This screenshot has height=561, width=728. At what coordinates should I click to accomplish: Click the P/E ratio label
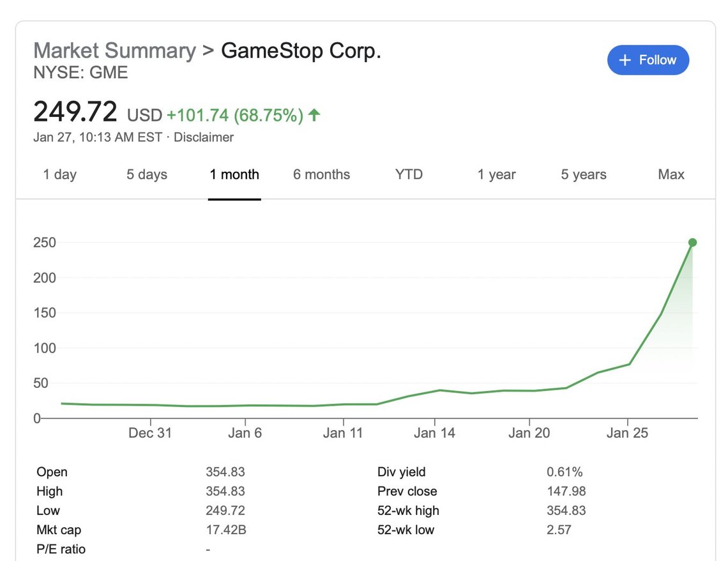pos(61,549)
